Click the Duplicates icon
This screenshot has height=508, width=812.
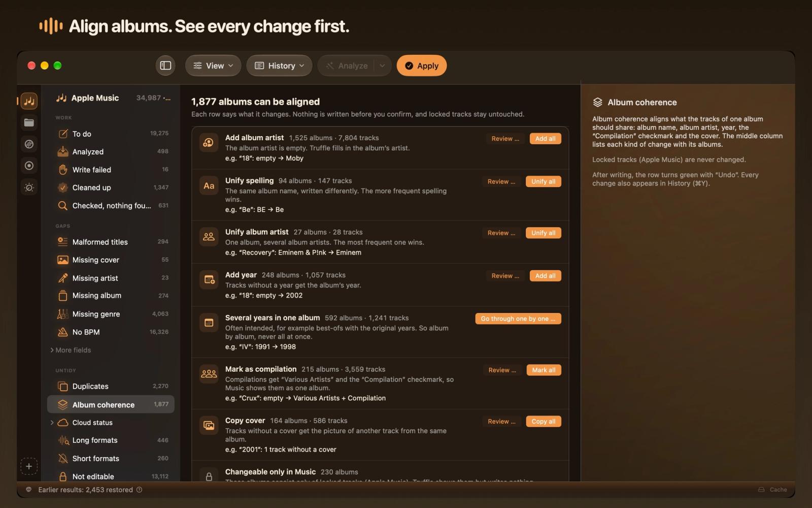(62, 387)
